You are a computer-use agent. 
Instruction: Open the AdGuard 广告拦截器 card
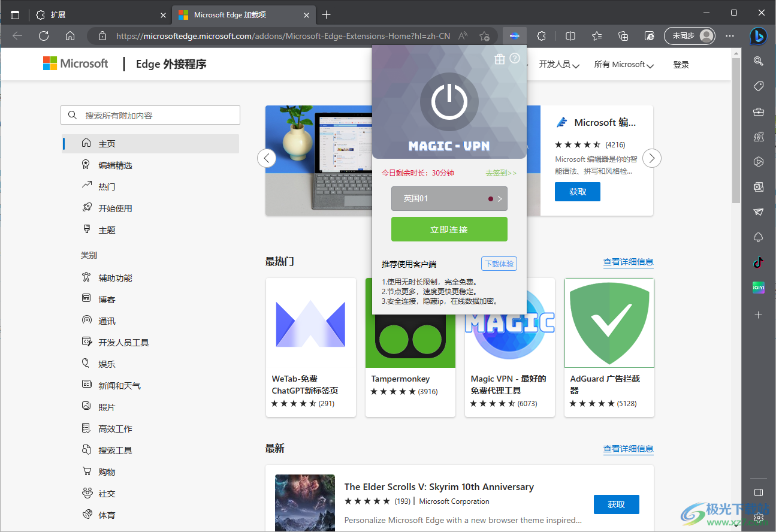click(609, 347)
